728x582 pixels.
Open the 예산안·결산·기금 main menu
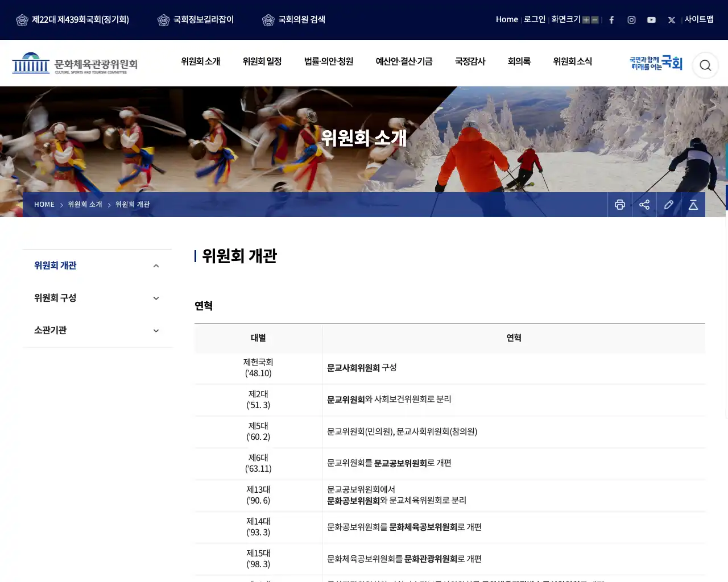click(404, 61)
